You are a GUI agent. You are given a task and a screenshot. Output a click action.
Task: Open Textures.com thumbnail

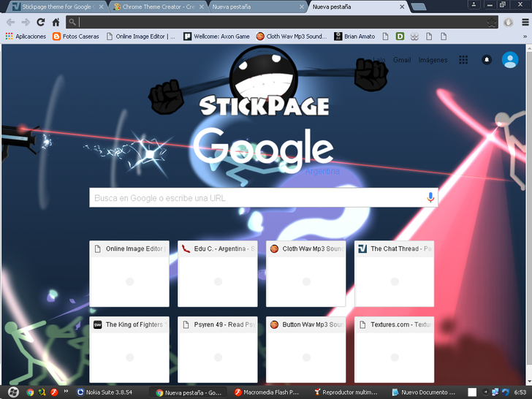(395, 350)
